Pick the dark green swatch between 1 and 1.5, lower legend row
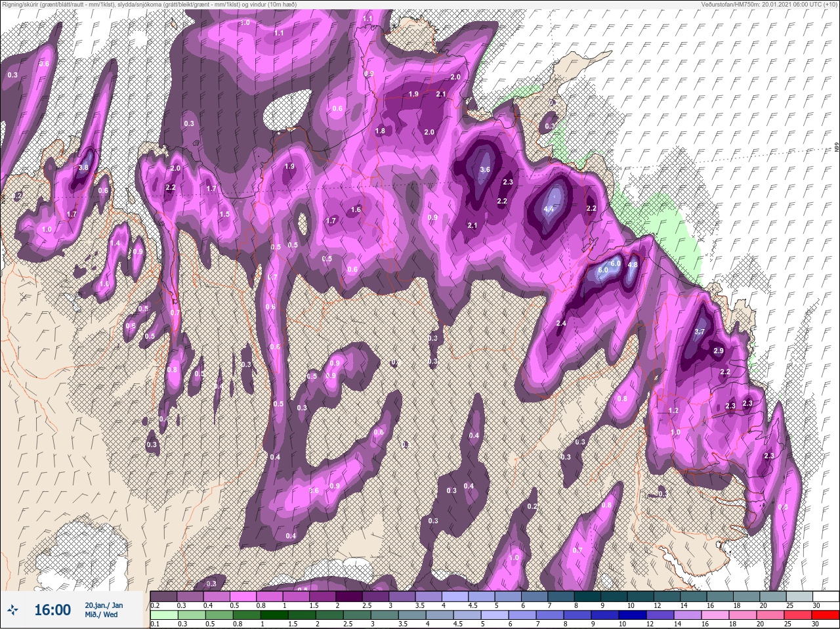This screenshot has height=629, width=840. pyautogui.click(x=275, y=615)
